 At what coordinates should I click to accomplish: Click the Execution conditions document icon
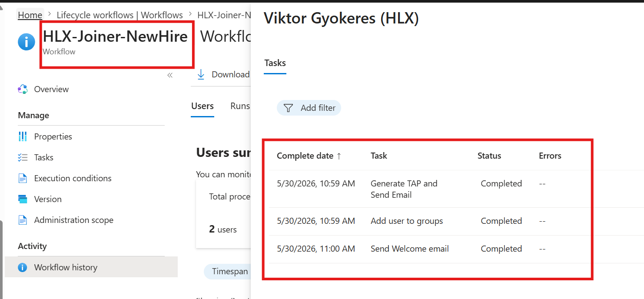(23, 178)
